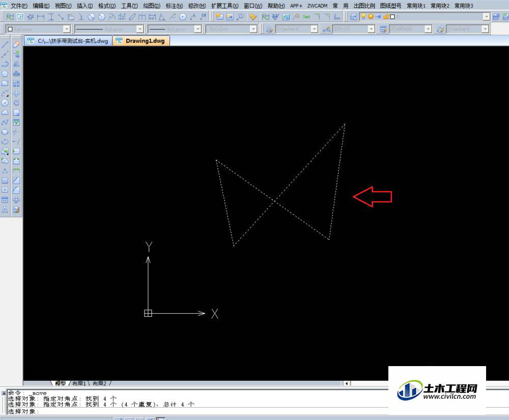This screenshot has width=509, height=420.
Task: Switch to the 扶手带测试台-实机.dwg tab
Action: [x=69, y=41]
